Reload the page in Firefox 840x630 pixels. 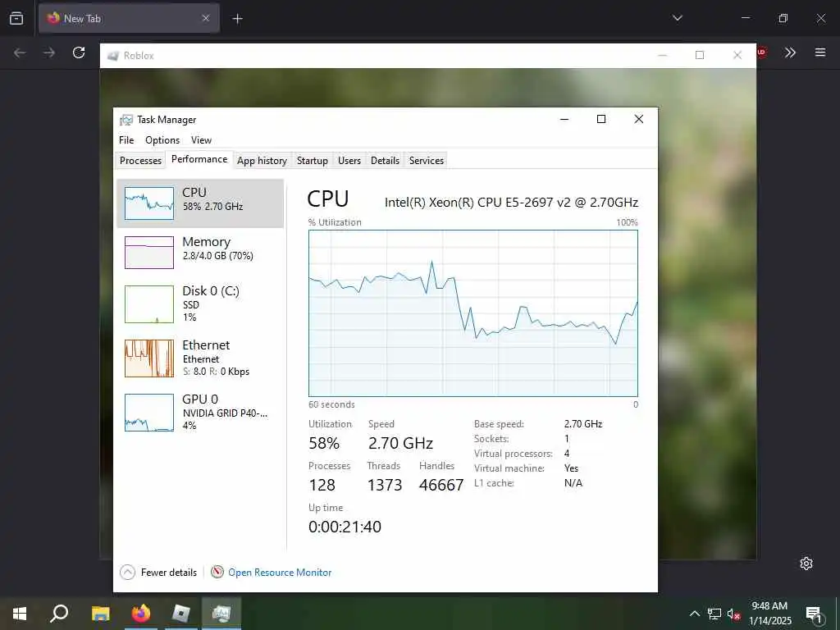(x=79, y=52)
